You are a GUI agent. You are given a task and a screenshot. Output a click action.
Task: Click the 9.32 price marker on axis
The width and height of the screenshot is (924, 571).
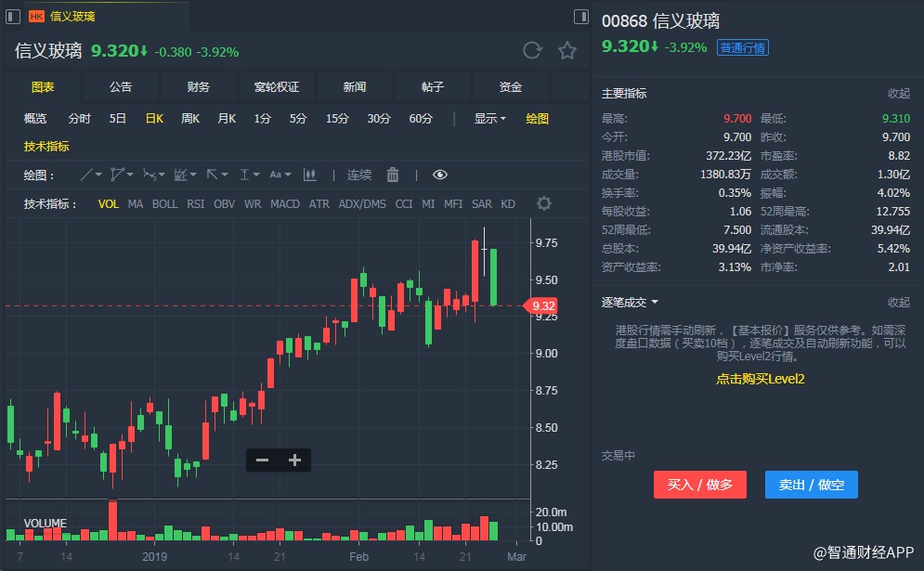pos(544,305)
